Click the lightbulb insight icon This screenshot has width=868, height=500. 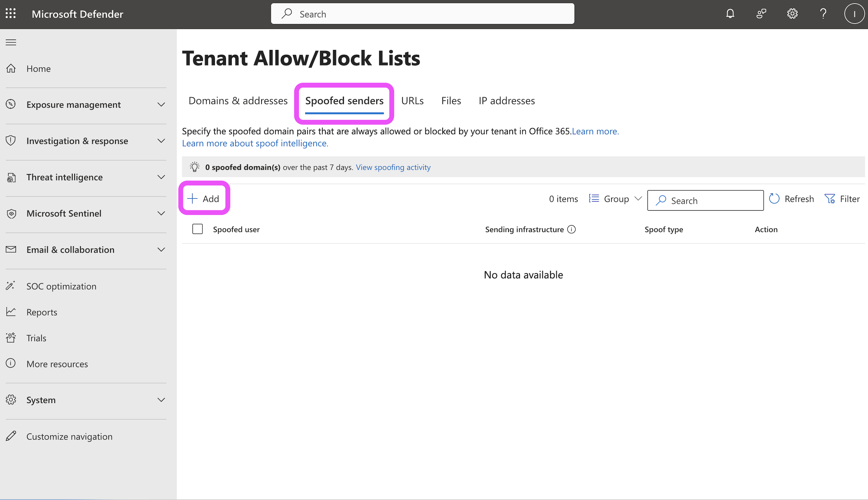pos(194,167)
